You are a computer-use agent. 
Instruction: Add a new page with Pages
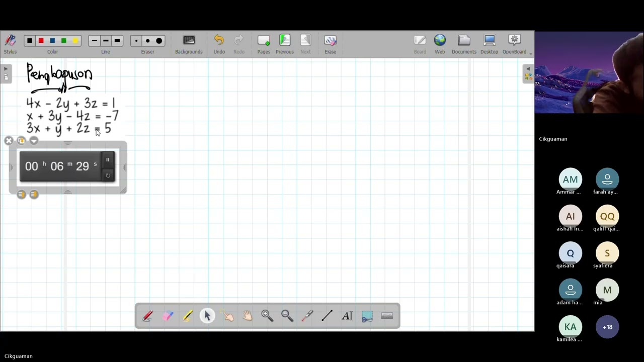point(264,44)
